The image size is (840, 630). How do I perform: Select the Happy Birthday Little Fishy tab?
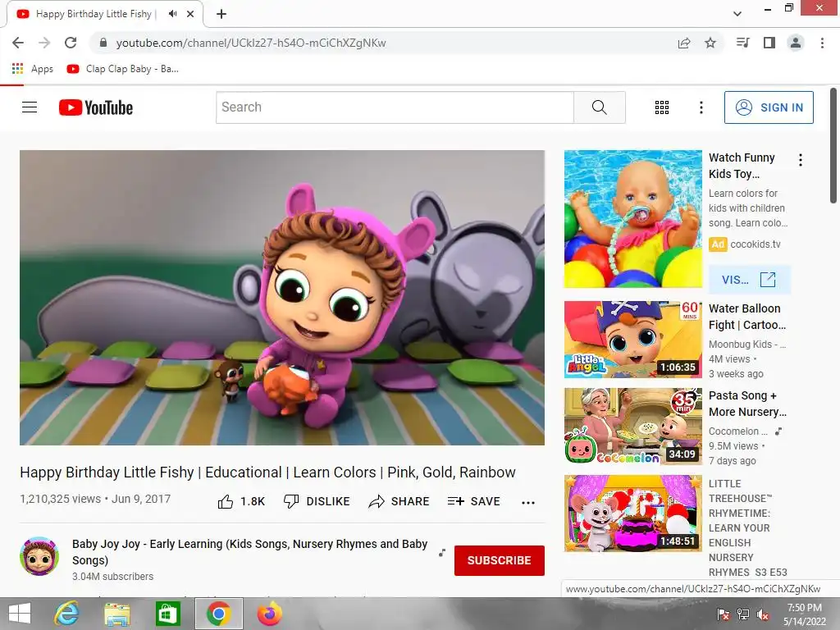click(105, 14)
